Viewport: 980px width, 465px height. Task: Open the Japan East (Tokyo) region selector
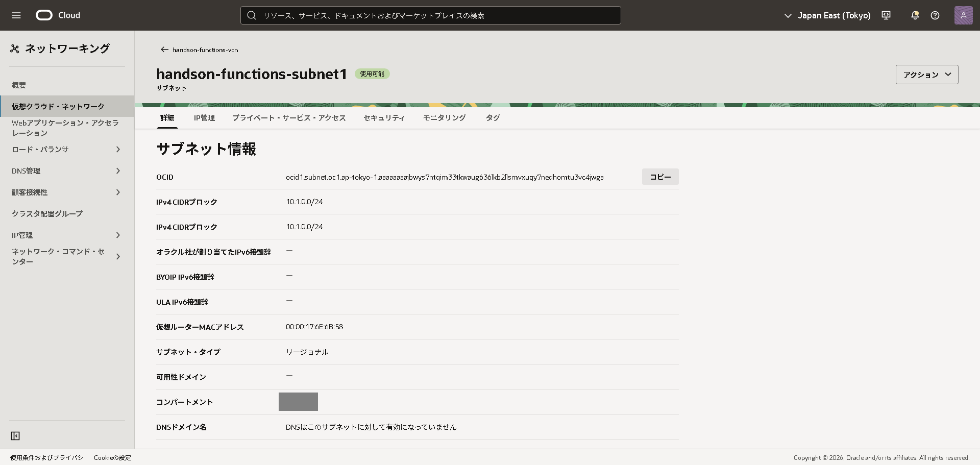click(x=827, y=15)
